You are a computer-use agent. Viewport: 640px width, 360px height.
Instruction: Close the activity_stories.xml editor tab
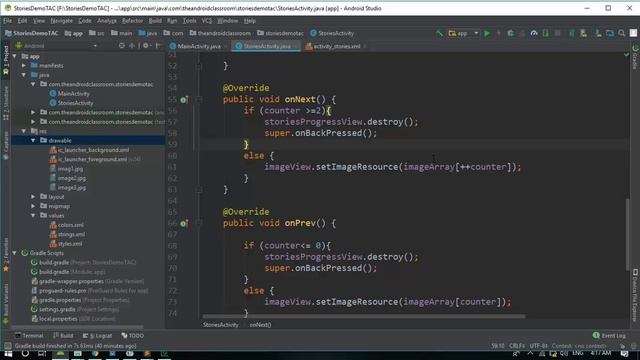coord(365,47)
